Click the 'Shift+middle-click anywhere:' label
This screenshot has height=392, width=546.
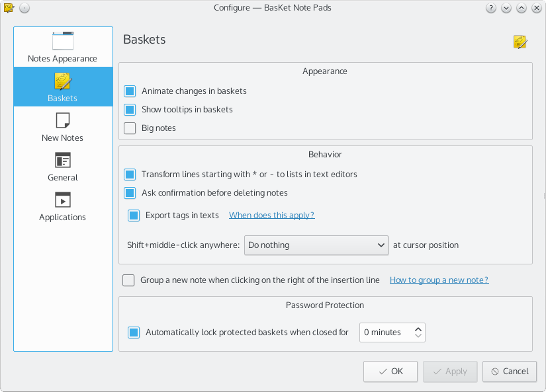(x=183, y=245)
